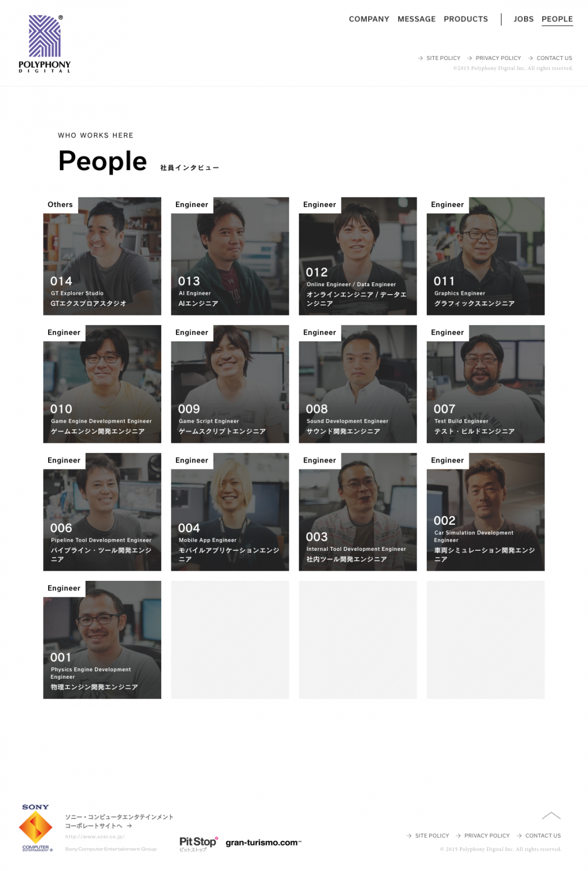Open the COMPANY menu item
Screen dimensions: 588x871
369,19
